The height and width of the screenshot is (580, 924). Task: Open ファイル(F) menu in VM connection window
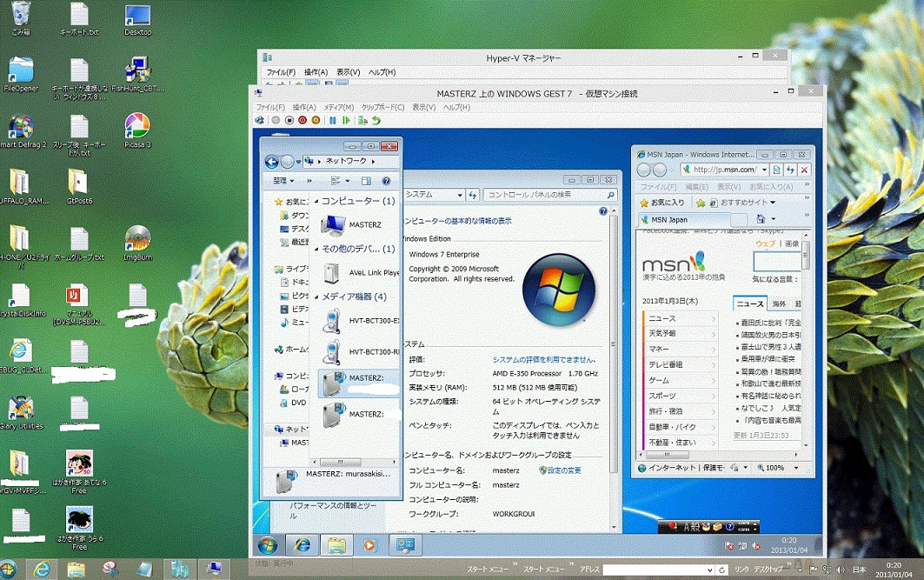[269, 107]
